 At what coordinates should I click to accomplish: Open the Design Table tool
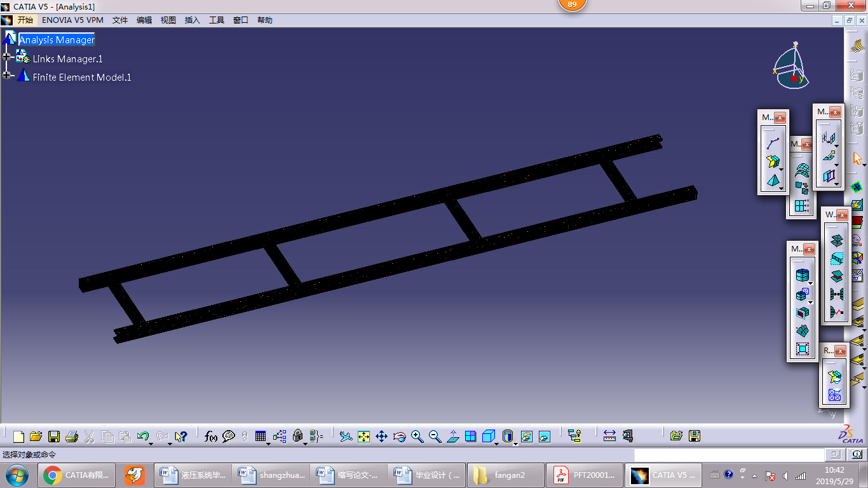pyautogui.click(x=260, y=437)
